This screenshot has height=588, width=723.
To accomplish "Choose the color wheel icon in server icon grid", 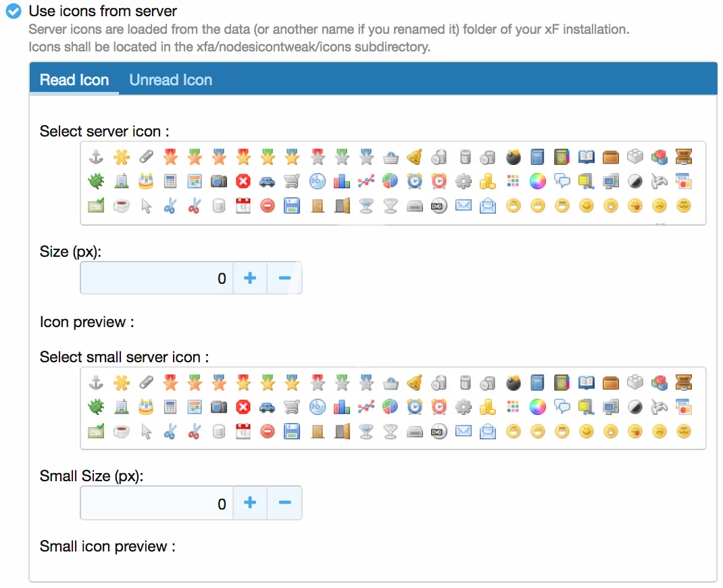I will point(537,181).
